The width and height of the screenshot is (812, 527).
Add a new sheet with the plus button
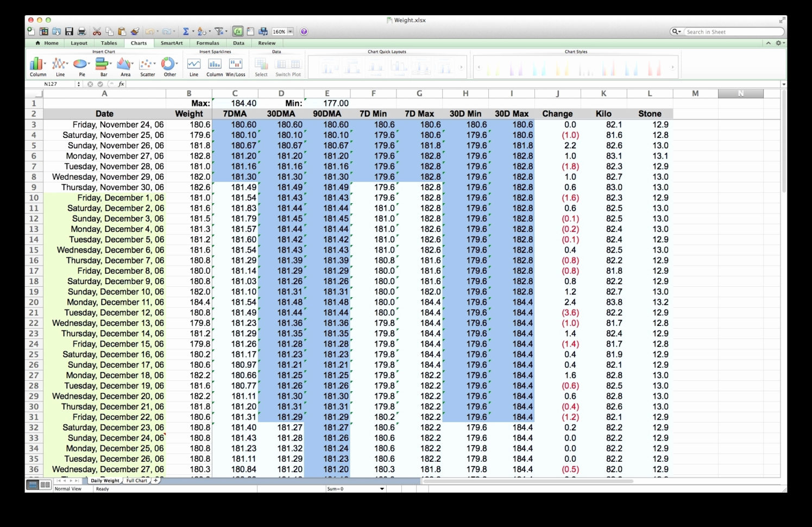[155, 480]
